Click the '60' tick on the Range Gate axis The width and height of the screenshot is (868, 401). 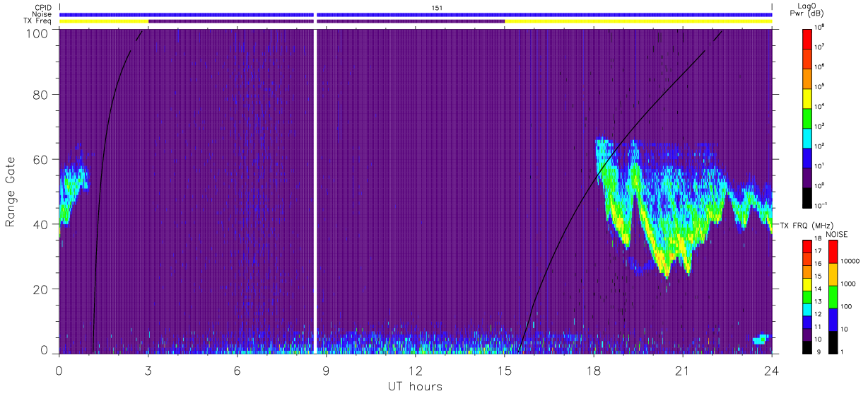coord(39,159)
